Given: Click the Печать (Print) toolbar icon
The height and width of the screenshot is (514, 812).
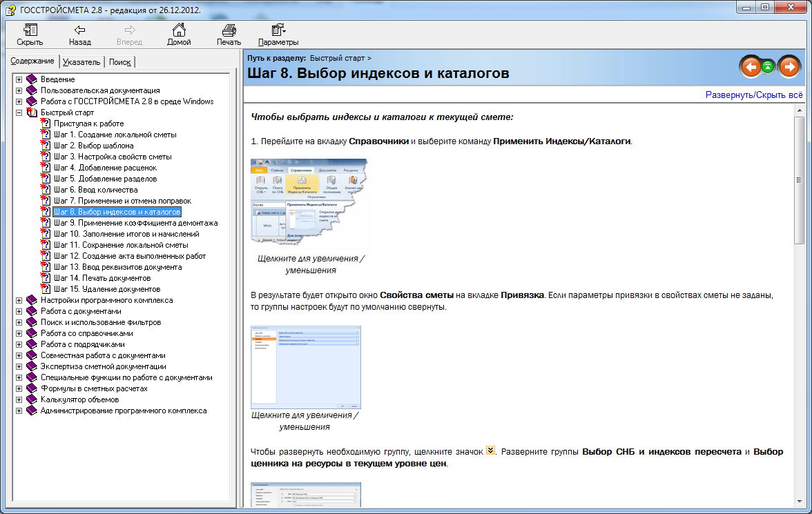Looking at the screenshot, I should [229, 30].
